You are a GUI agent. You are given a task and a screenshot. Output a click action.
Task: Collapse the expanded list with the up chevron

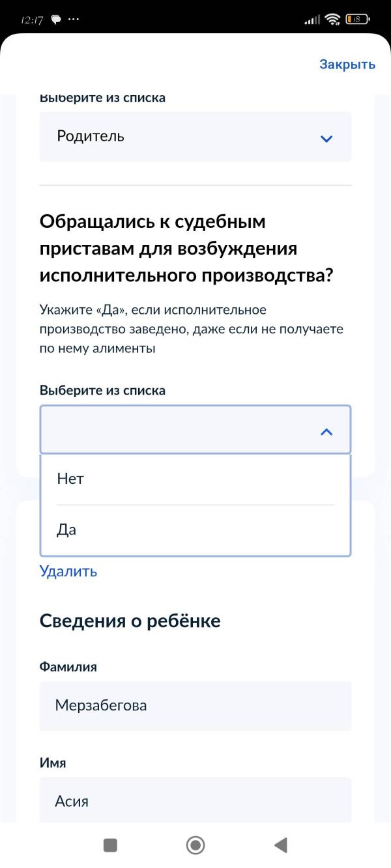click(328, 430)
